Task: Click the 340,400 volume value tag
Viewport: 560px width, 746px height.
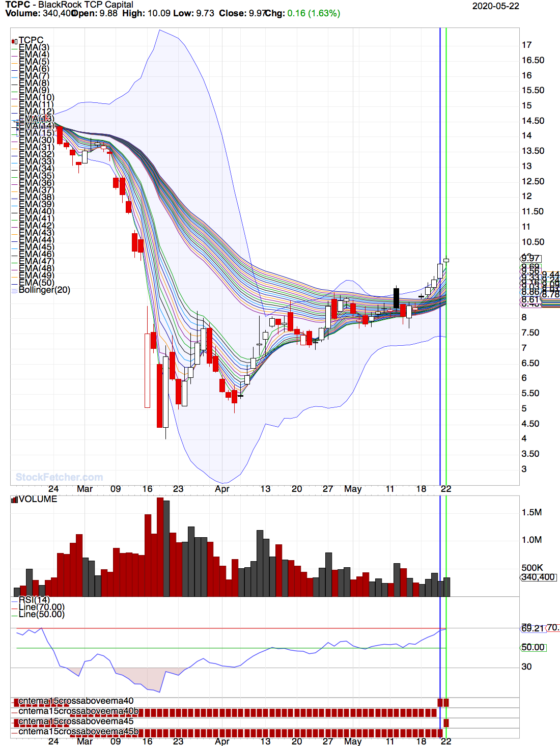Action: click(538, 577)
